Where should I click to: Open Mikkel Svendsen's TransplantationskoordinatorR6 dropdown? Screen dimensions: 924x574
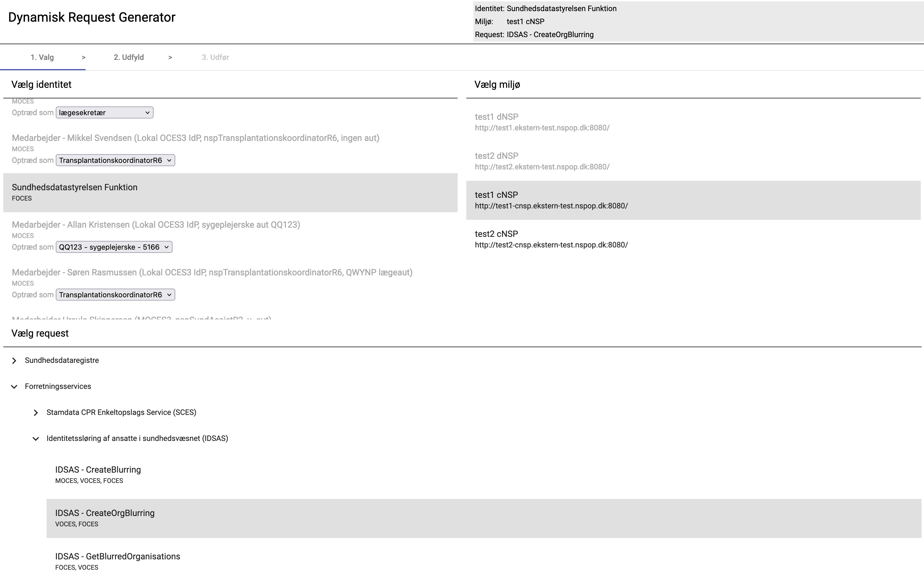115,160
